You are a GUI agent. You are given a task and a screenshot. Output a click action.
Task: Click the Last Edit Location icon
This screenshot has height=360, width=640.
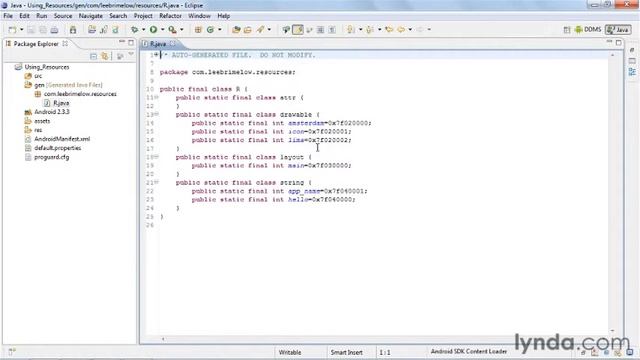point(389,30)
